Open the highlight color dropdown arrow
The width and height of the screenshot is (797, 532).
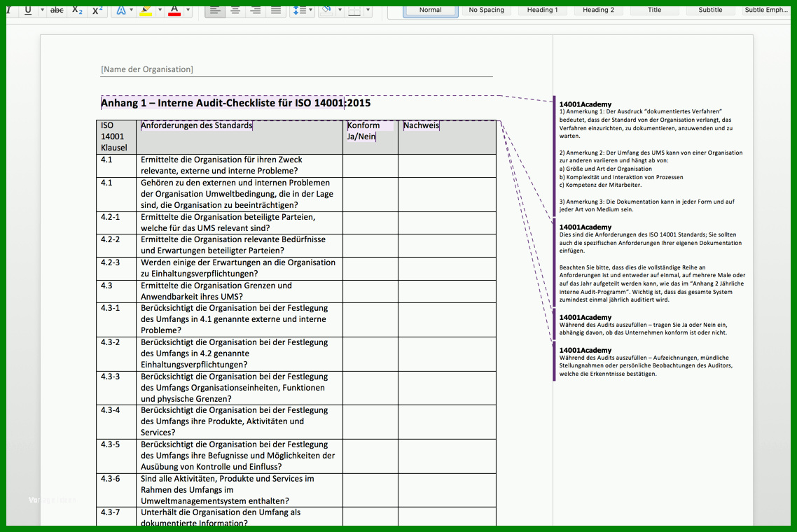[160, 10]
